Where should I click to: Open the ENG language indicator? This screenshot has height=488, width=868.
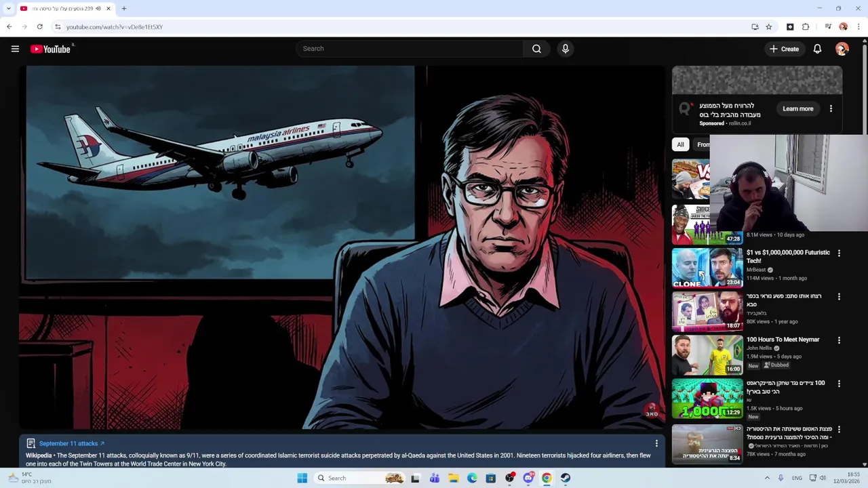point(797,478)
